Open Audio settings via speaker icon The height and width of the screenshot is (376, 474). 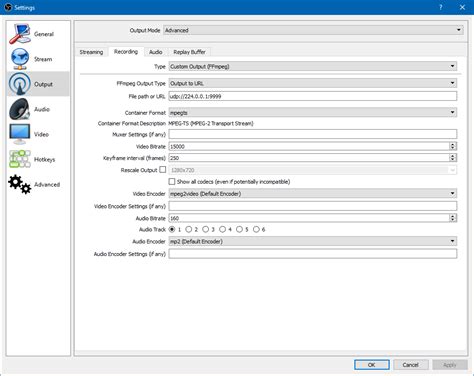(20, 109)
